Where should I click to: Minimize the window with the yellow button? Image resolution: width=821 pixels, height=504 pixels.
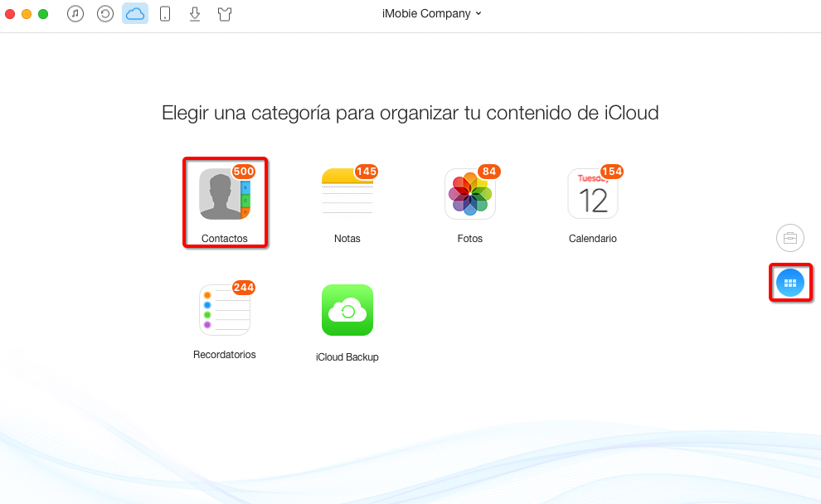(x=27, y=14)
